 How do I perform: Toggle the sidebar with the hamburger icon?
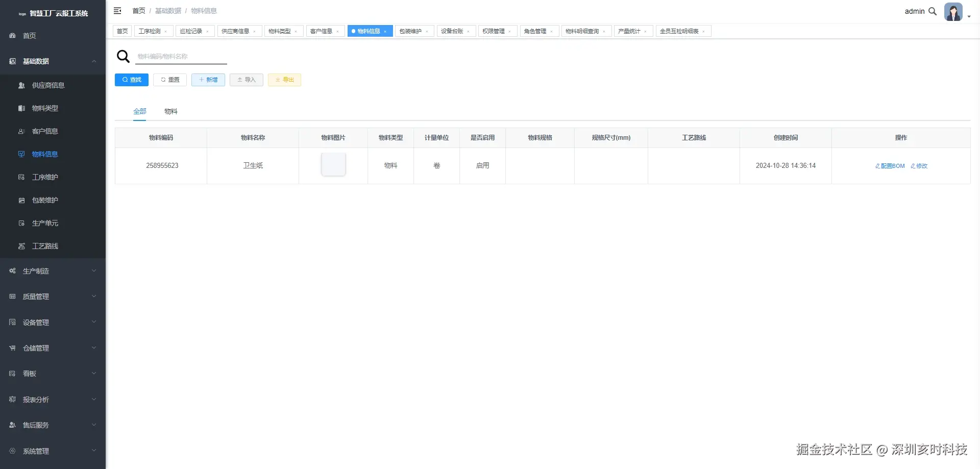117,11
